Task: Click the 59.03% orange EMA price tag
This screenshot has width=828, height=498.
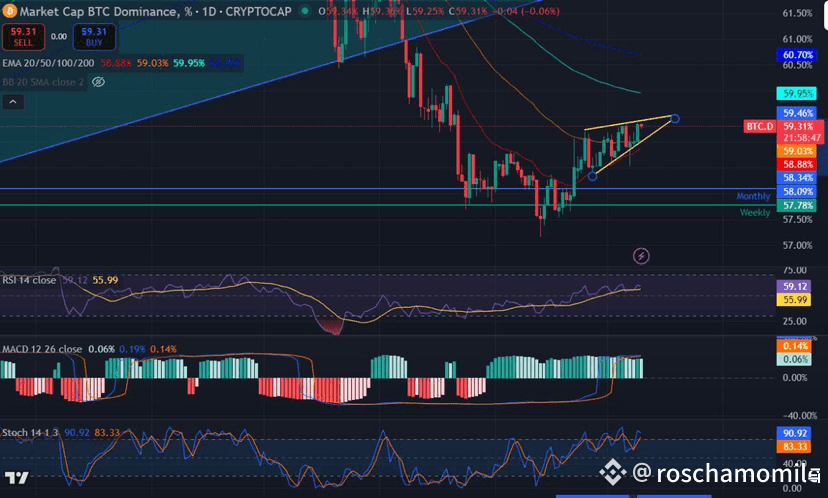Action: [797, 151]
